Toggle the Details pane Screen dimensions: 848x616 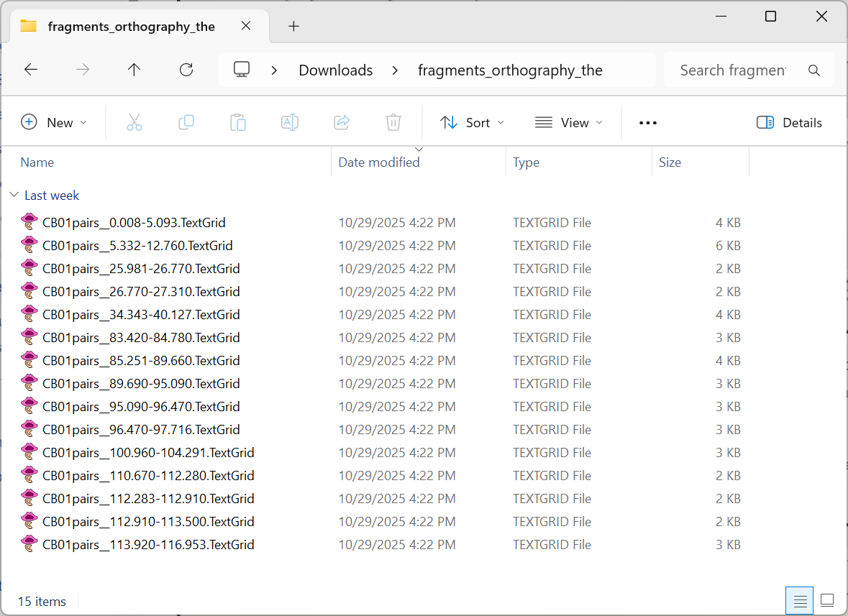[789, 123]
